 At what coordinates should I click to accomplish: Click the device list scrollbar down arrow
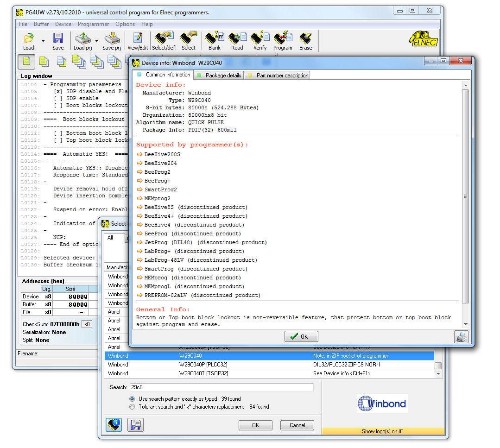coord(438,374)
